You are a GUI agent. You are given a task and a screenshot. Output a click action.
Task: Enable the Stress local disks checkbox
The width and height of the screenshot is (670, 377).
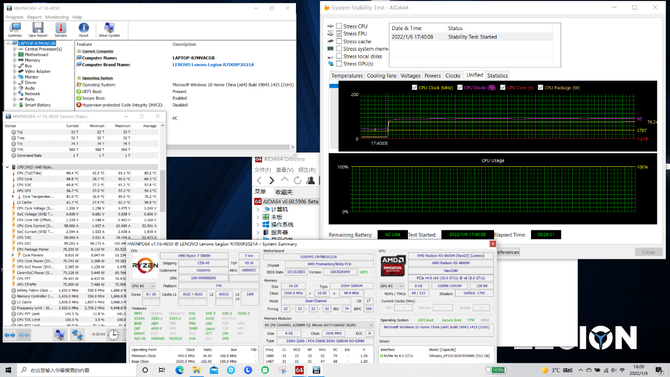[x=339, y=56]
